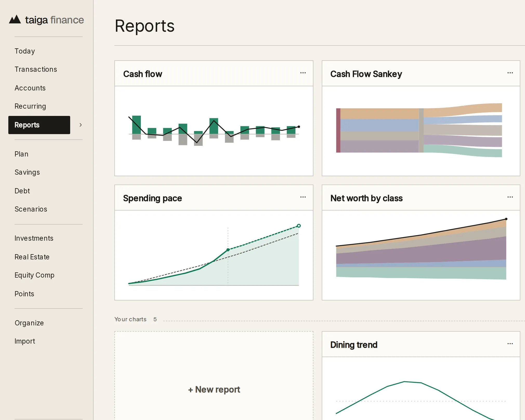Image resolution: width=525 pixels, height=420 pixels.
Task: Open the Spending pace chart
Action: click(214, 255)
